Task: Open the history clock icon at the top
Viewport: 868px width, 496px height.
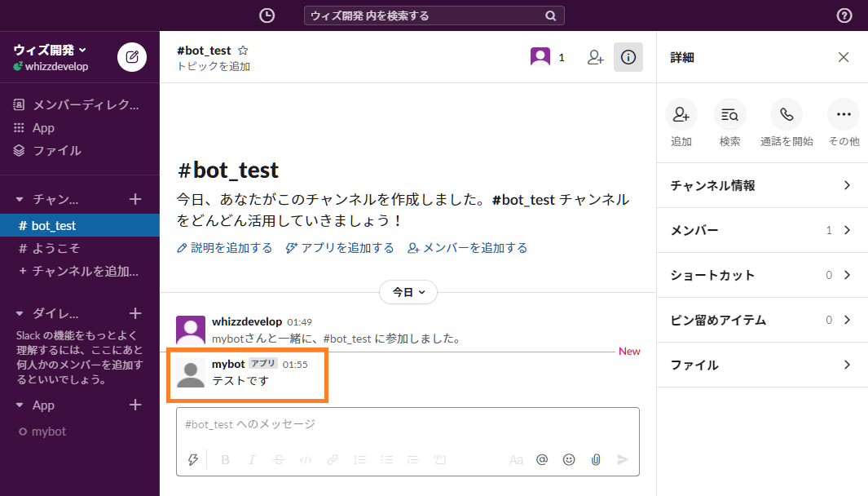Action: 266,15
